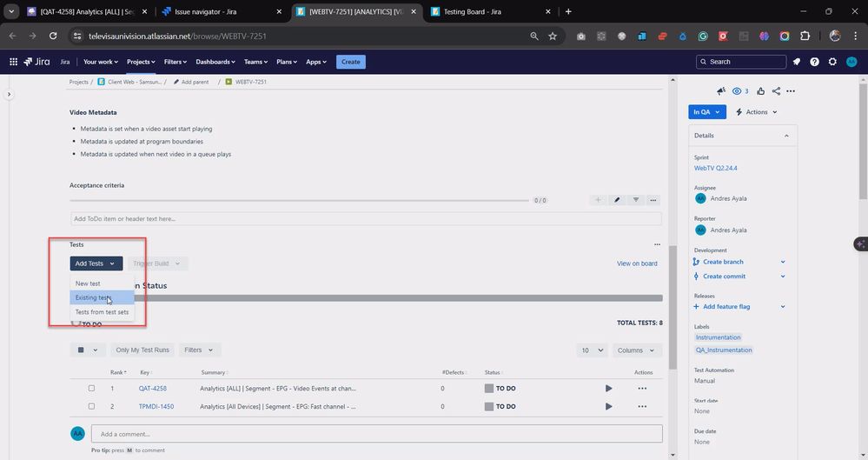Choose New test from dropdown
Screen dimensions: 868x460
click(102, 283)
